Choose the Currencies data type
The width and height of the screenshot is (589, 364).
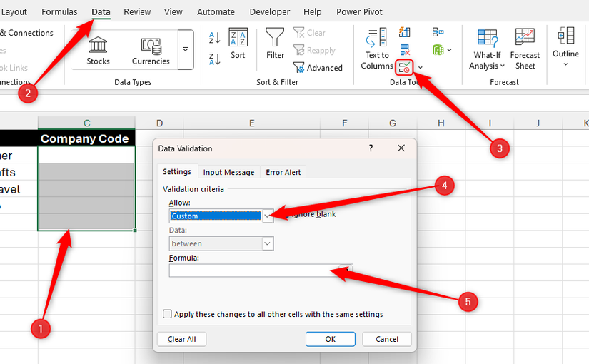[151, 49]
